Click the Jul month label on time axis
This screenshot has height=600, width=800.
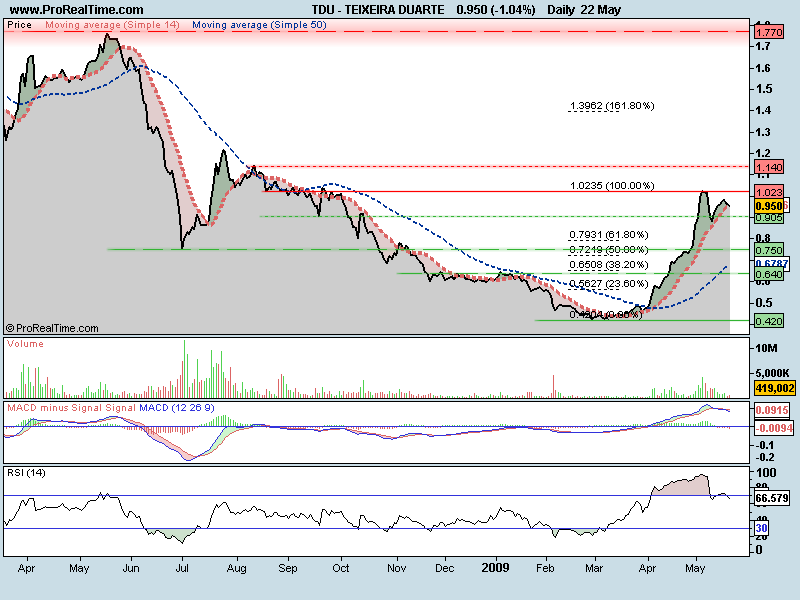[182, 568]
